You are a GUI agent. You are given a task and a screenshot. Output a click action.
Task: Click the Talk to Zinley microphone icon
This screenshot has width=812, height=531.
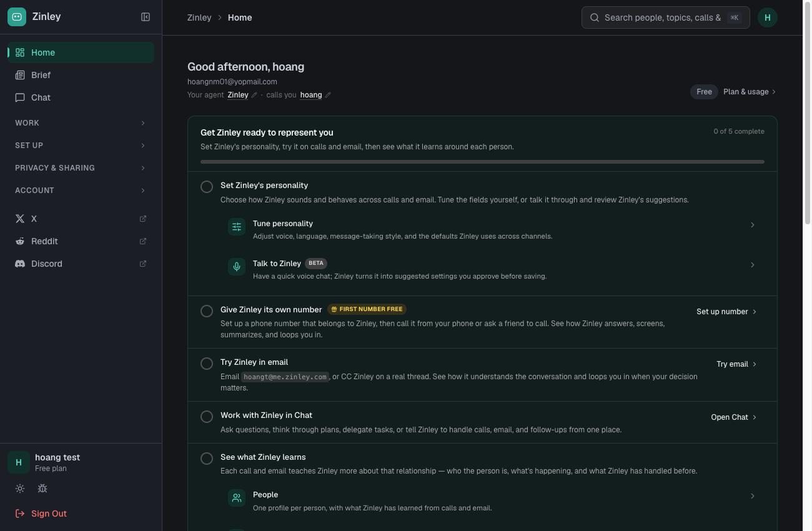click(237, 267)
